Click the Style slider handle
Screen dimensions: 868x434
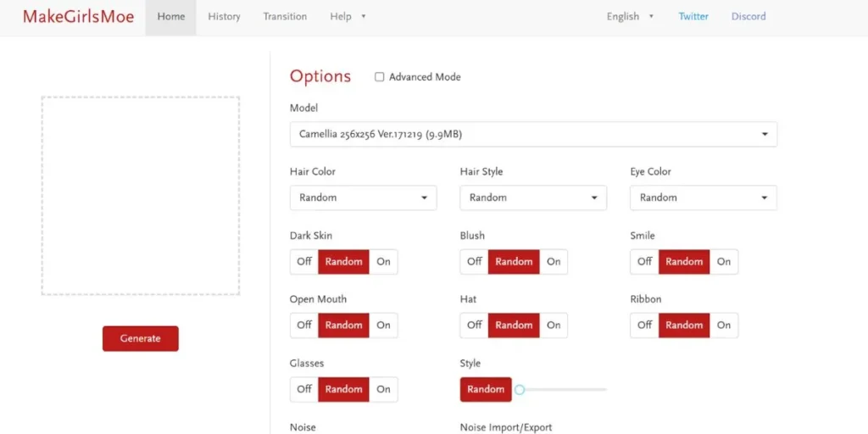point(520,390)
